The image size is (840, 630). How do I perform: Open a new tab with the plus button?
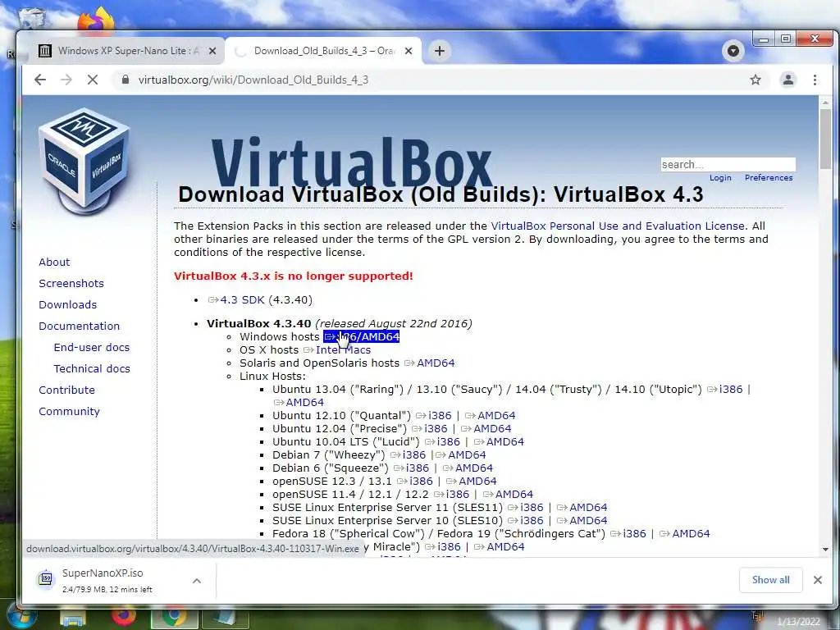[x=440, y=51]
